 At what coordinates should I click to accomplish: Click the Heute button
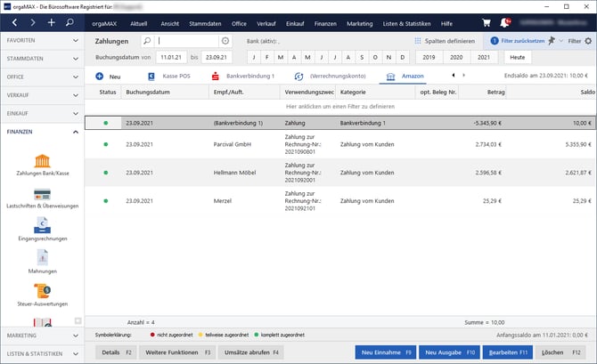point(517,58)
